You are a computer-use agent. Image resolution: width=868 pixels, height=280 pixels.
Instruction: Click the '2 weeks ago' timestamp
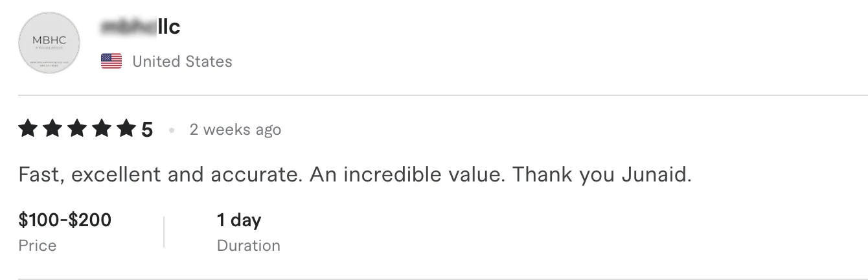click(235, 130)
